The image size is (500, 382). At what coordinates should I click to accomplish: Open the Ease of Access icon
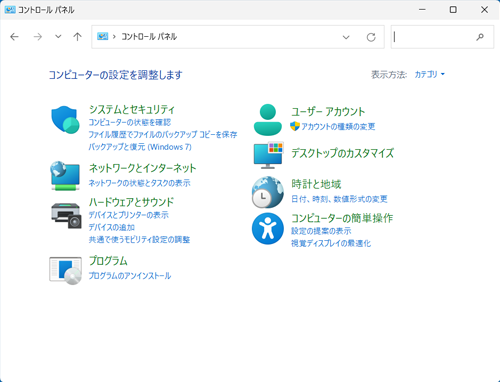click(x=268, y=229)
